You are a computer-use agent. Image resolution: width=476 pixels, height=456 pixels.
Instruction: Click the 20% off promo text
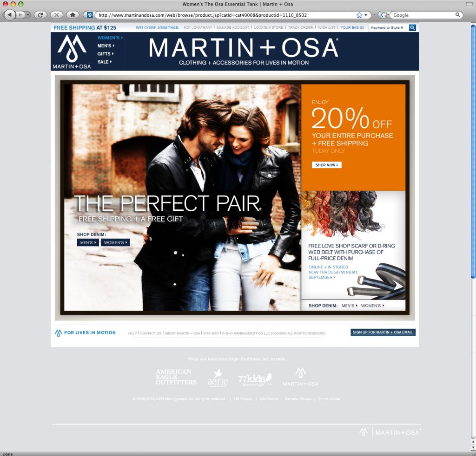point(352,119)
